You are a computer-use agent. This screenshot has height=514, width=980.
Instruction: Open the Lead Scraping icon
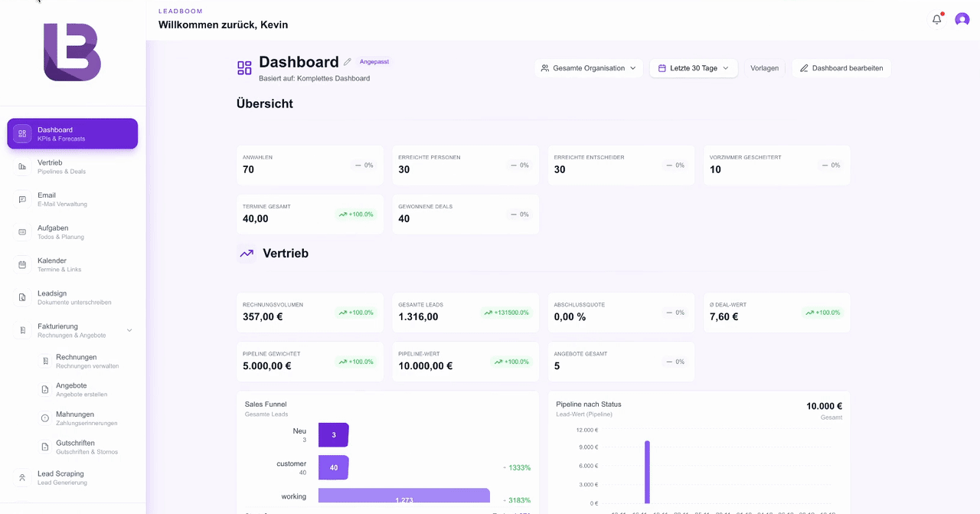(x=23, y=477)
